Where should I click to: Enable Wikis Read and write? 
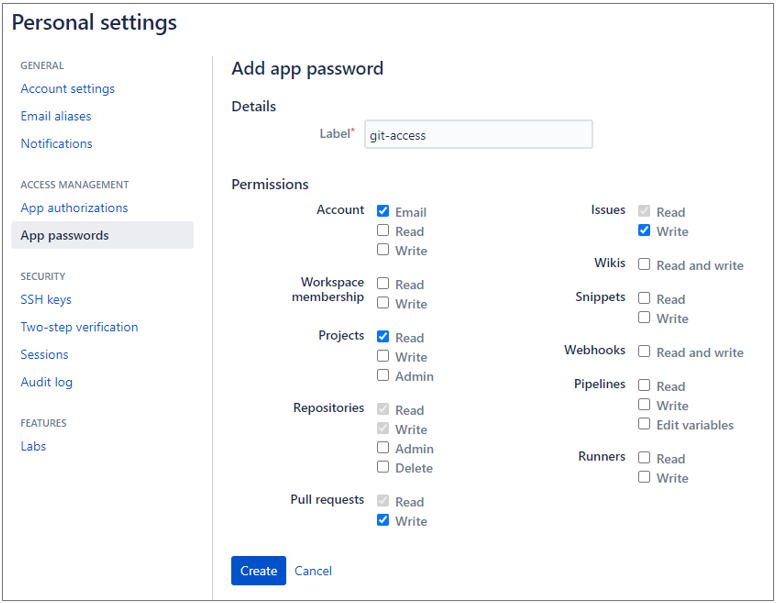pos(644,264)
